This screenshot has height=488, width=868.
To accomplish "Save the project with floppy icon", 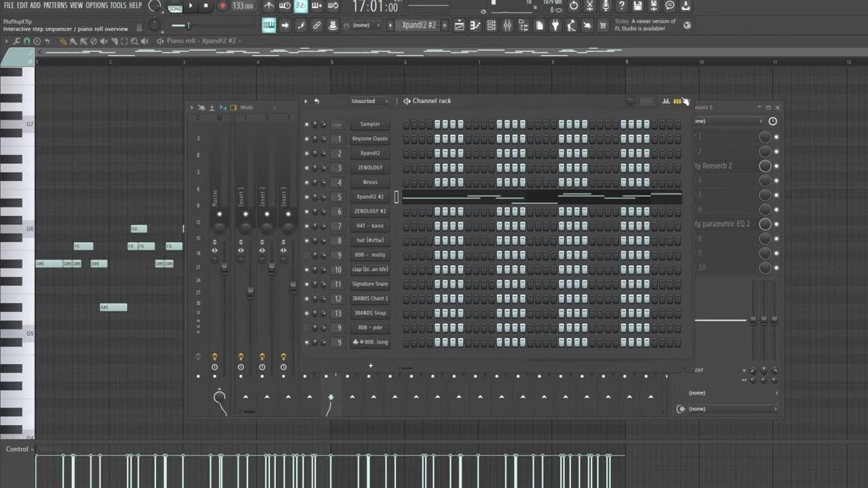I will tap(637, 6).
